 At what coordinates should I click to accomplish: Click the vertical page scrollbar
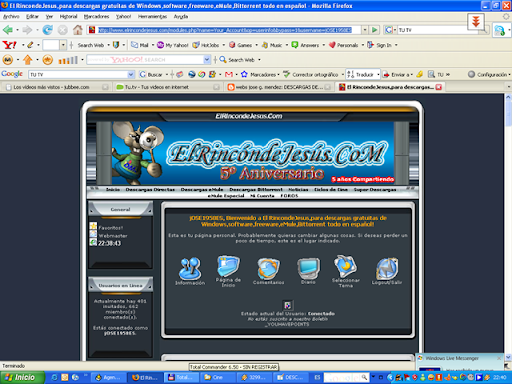pyautogui.click(x=508, y=227)
